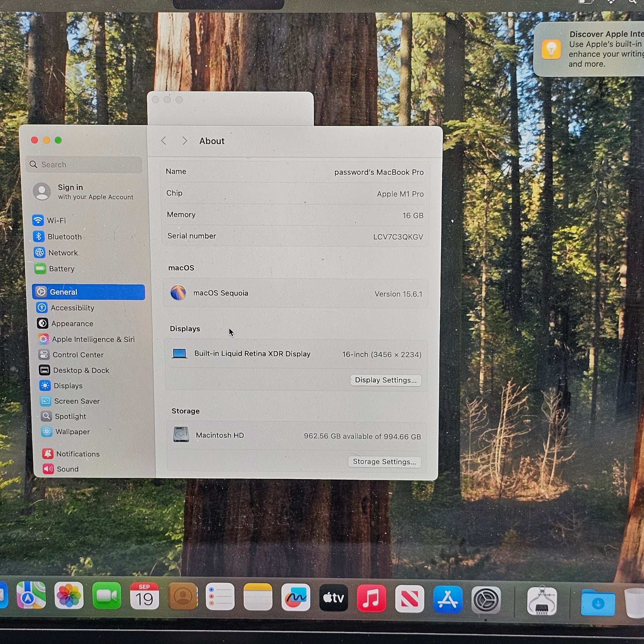Click Sign in with your Apple Account
The image size is (644, 644).
click(x=83, y=192)
